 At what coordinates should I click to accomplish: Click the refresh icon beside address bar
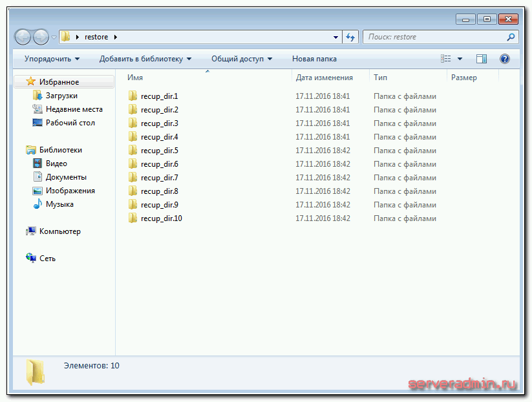pyautogui.click(x=351, y=37)
